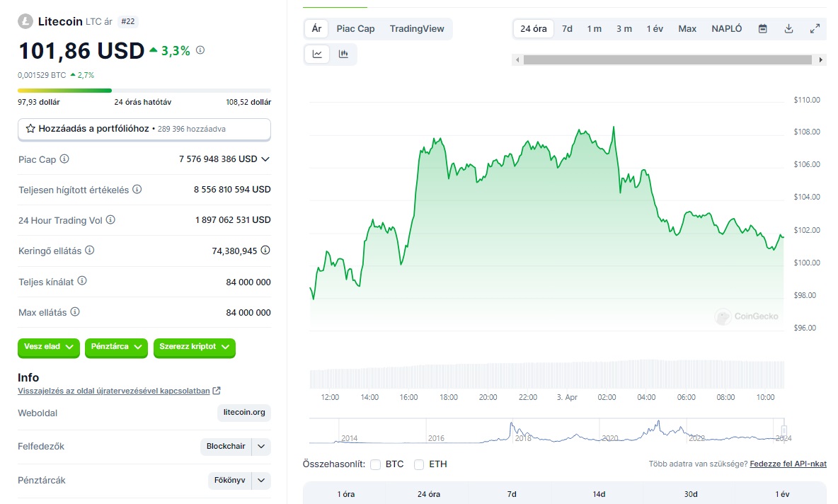
Task: Click the 24 óra performance column header
Action: (429, 494)
